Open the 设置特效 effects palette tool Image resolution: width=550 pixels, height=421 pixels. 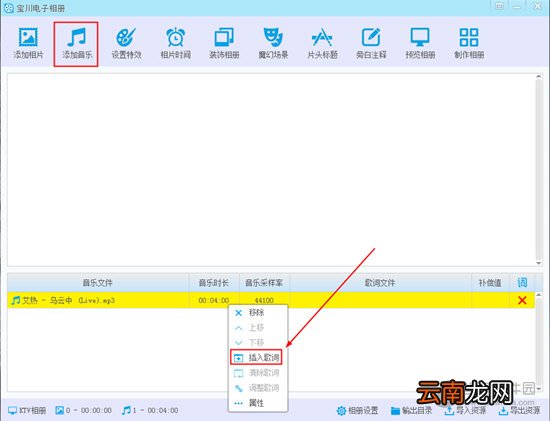click(x=126, y=44)
